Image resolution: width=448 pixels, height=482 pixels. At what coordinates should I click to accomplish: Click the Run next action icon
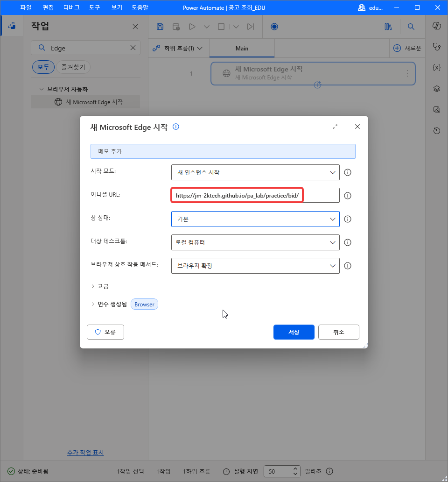pyautogui.click(x=251, y=27)
